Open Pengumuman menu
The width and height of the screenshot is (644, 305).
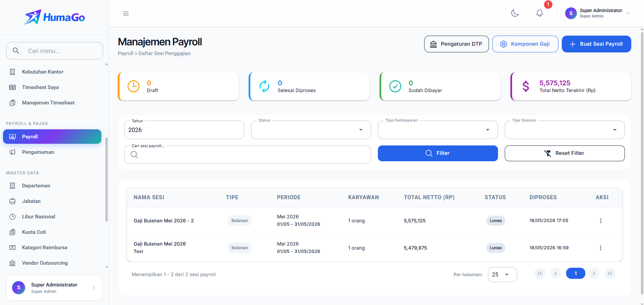pyautogui.click(x=52, y=152)
